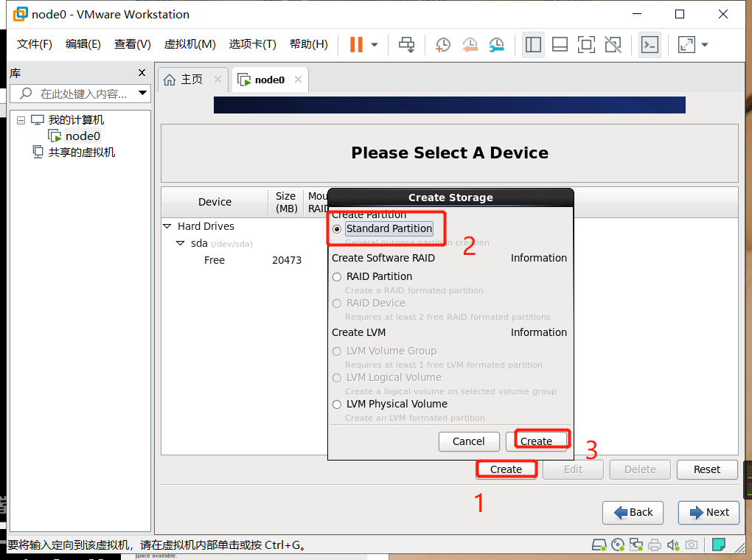The image size is (752, 560).
Task: Click Send Ctrl+Alt+Del icon
Action: coord(407,45)
